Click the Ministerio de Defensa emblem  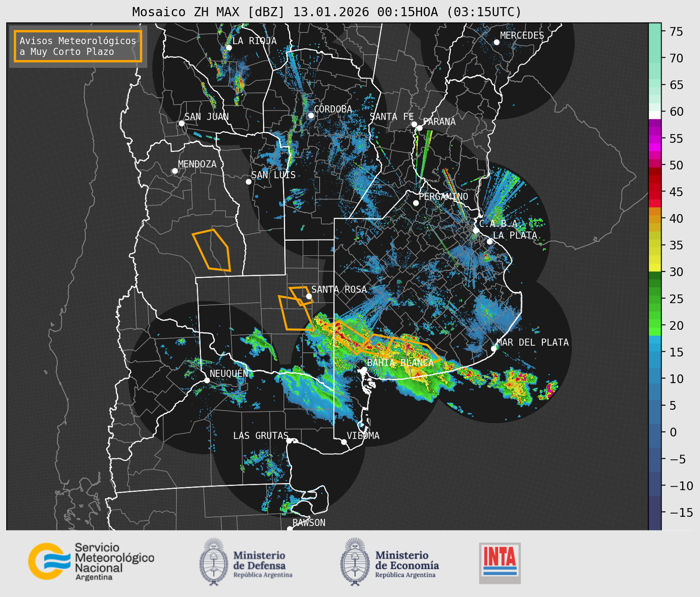(x=214, y=562)
